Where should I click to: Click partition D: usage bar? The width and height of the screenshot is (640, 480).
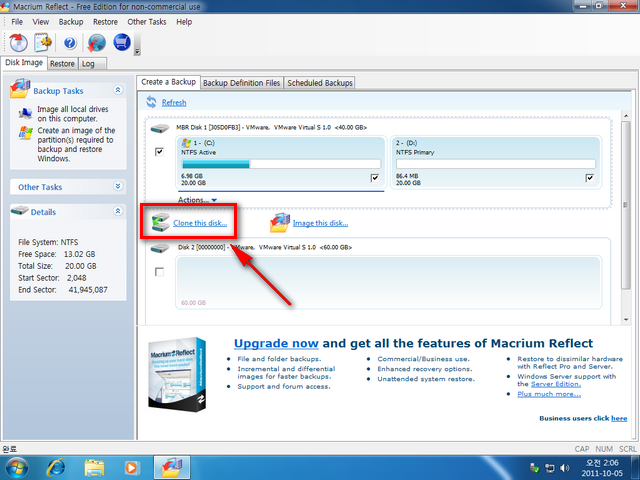coord(496,164)
